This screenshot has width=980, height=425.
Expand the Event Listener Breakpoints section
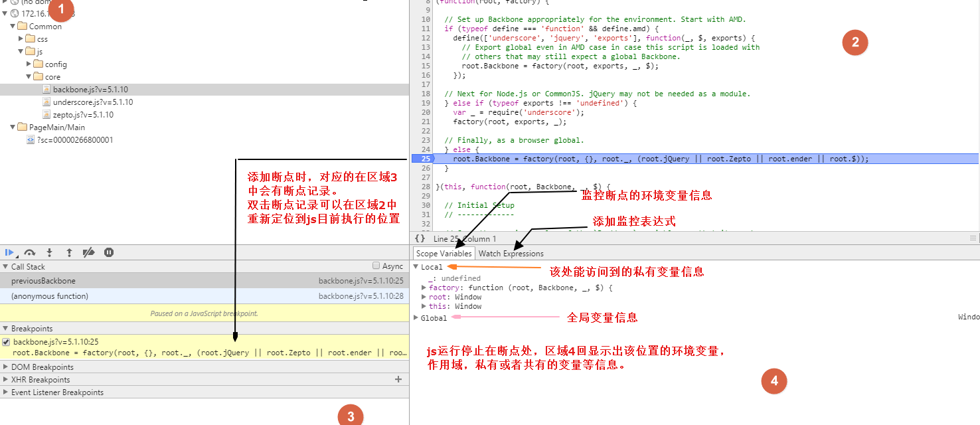[x=6, y=392]
